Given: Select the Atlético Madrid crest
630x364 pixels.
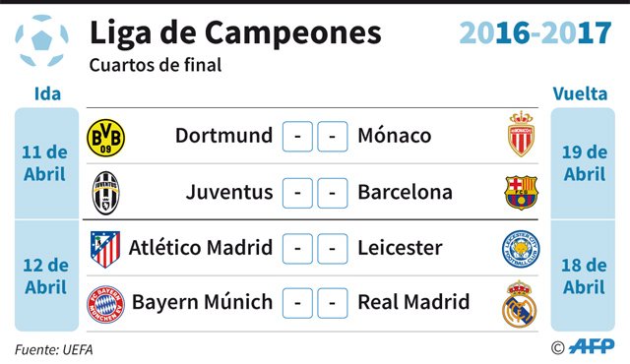Looking at the screenshot, I should coord(105,249).
